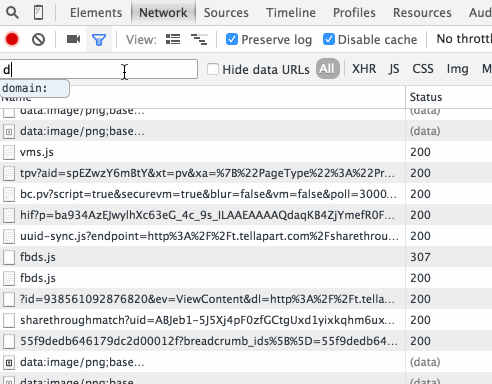
Task: Uncheck the Disable cache checkbox
Action: click(329, 39)
